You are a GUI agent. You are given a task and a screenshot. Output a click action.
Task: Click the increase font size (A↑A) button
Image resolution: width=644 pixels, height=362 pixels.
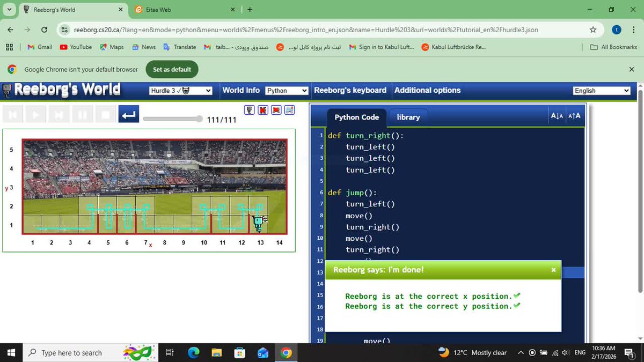[x=574, y=116]
